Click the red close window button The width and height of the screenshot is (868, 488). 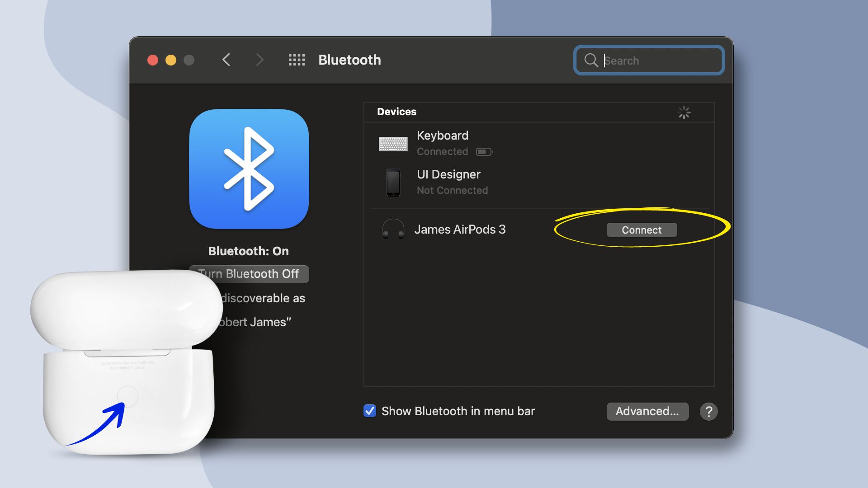point(153,60)
